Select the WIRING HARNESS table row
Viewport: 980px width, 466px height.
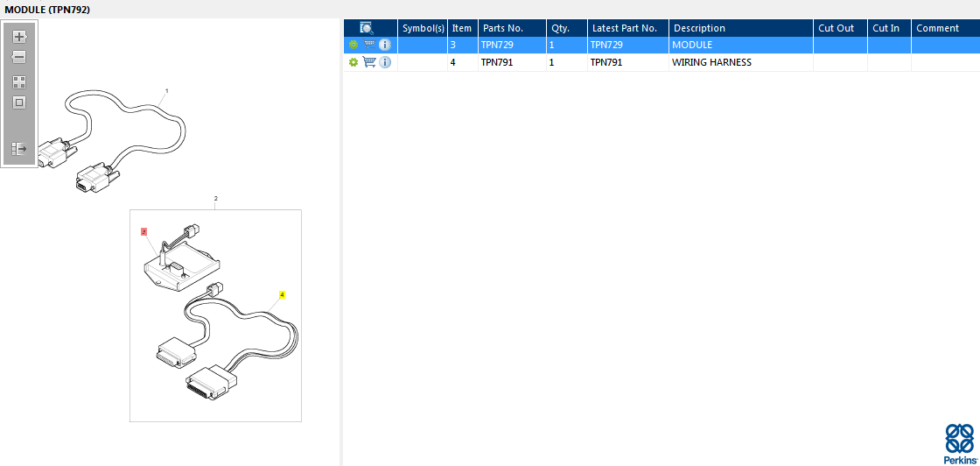661,62
